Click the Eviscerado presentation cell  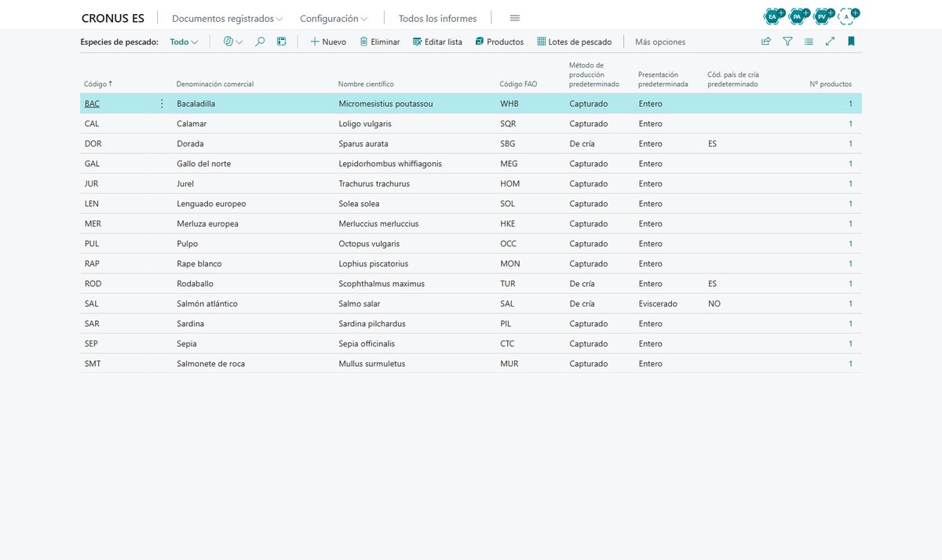click(658, 304)
